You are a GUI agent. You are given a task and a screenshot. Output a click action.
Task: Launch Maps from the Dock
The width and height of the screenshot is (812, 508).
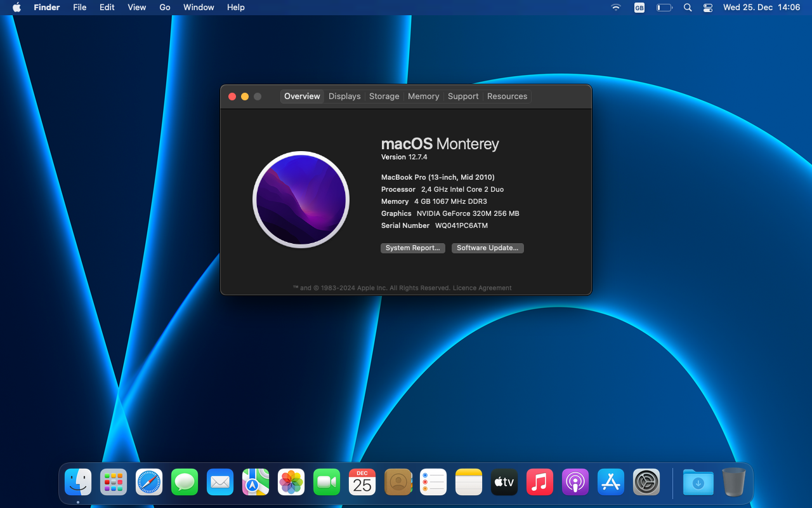pos(256,483)
